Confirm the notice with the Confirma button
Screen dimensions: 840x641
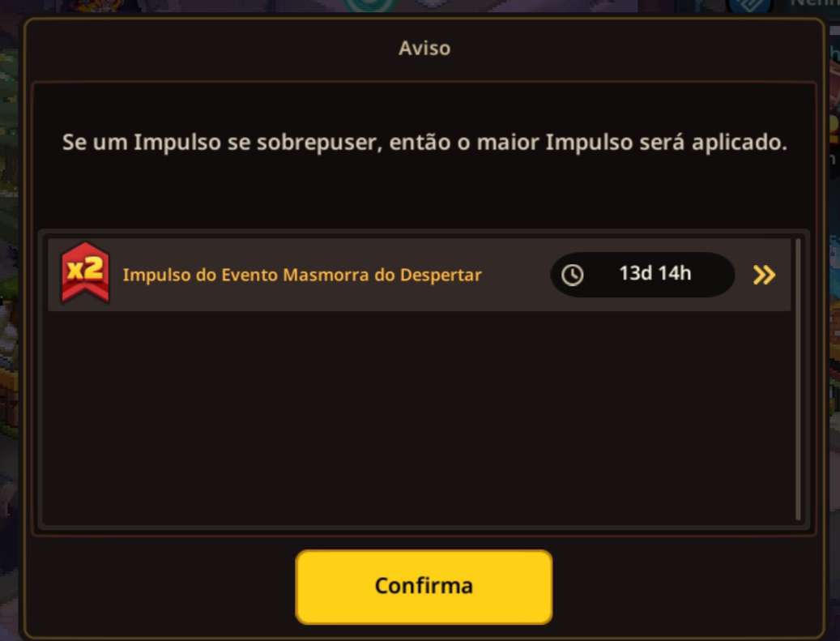pyautogui.click(x=424, y=587)
